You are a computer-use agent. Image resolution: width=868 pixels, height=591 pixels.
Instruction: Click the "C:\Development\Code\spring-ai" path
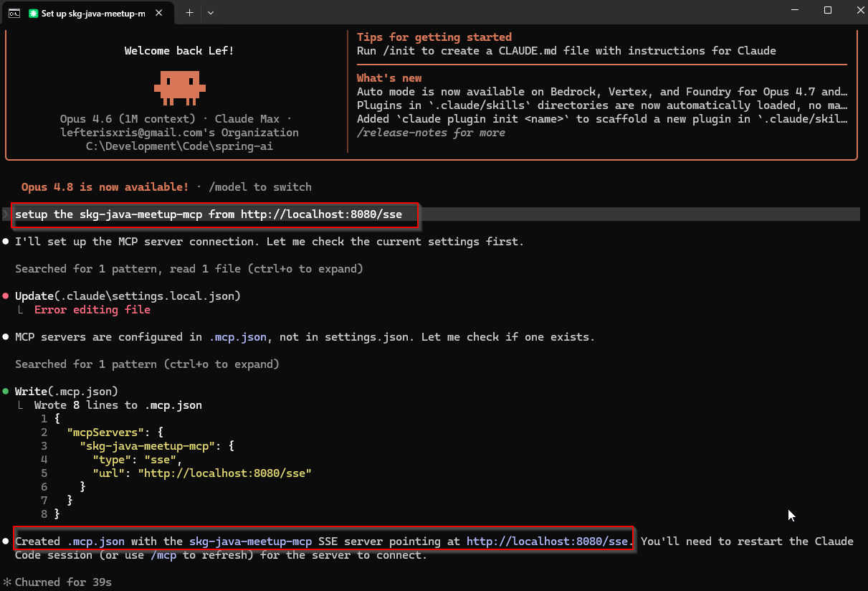pyautogui.click(x=179, y=146)
